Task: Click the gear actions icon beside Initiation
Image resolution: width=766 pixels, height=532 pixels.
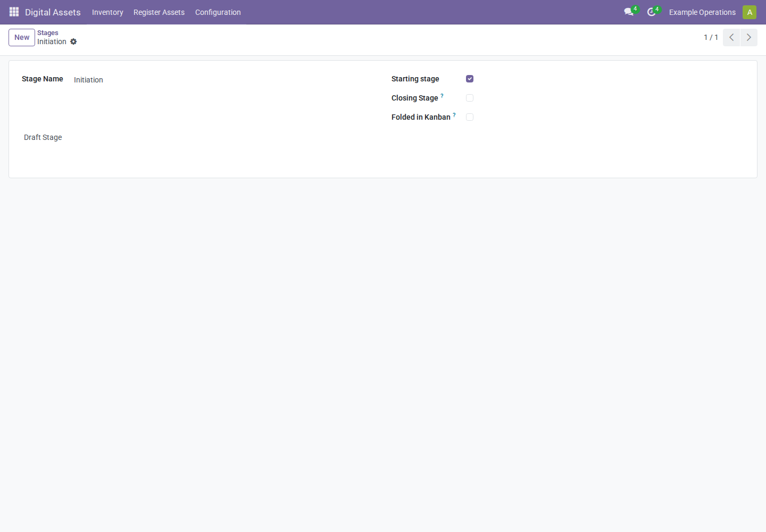Action: (x=73, y=41)
